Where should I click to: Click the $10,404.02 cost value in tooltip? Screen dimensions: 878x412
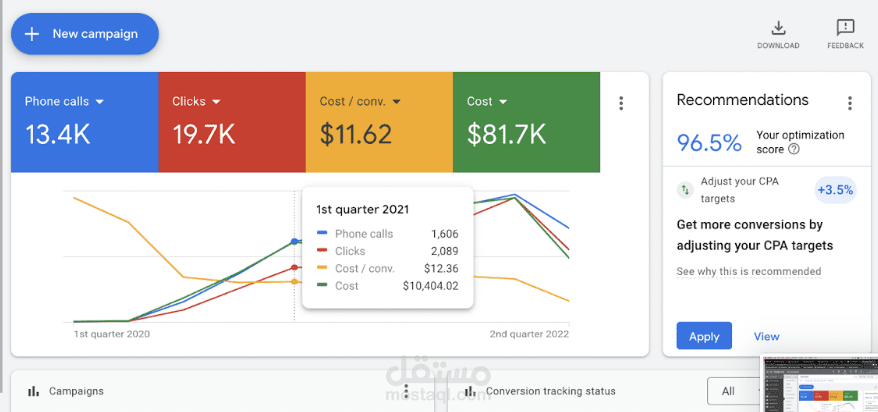coord(431,286)
